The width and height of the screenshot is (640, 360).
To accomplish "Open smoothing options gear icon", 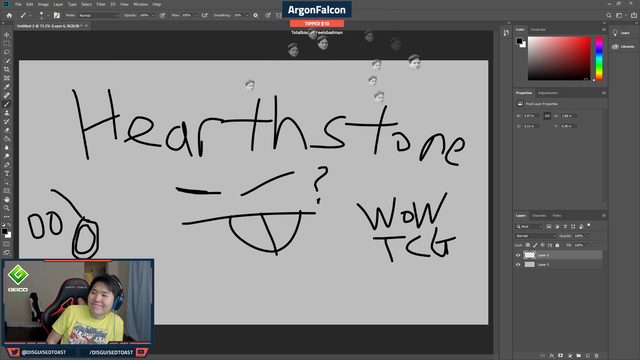I will point(256,15).
